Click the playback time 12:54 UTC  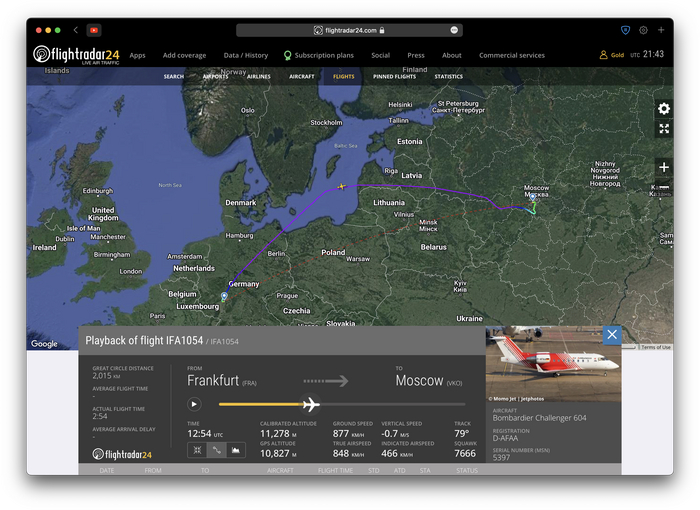(x=205, y=434)
